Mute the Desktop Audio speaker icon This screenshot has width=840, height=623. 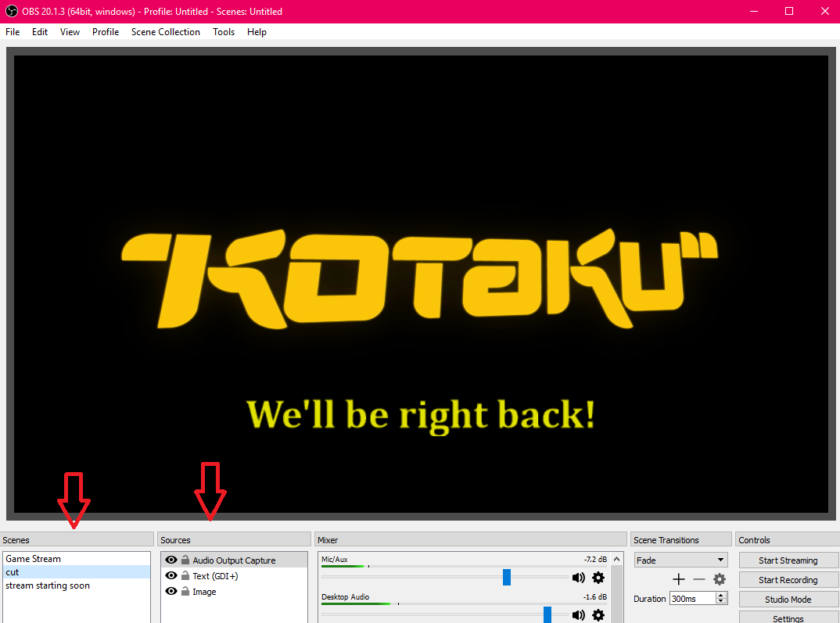click(x=578, y=614)
